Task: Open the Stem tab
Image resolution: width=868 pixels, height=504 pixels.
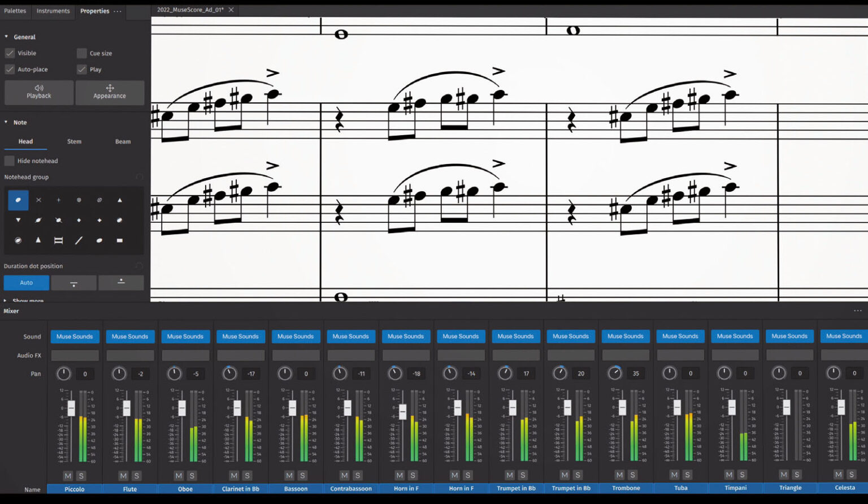Action: pyautogui.click(x=74, y=141)
